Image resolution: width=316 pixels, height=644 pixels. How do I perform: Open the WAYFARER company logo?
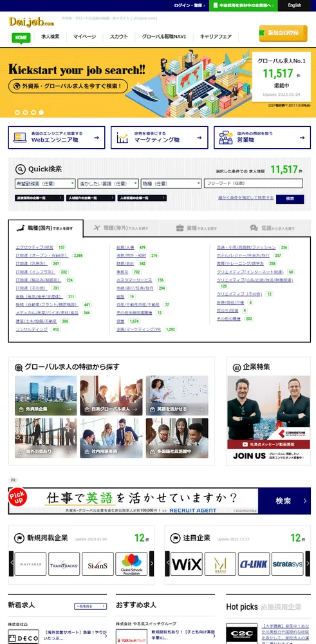pyautogui.click(x=30, y=564)
